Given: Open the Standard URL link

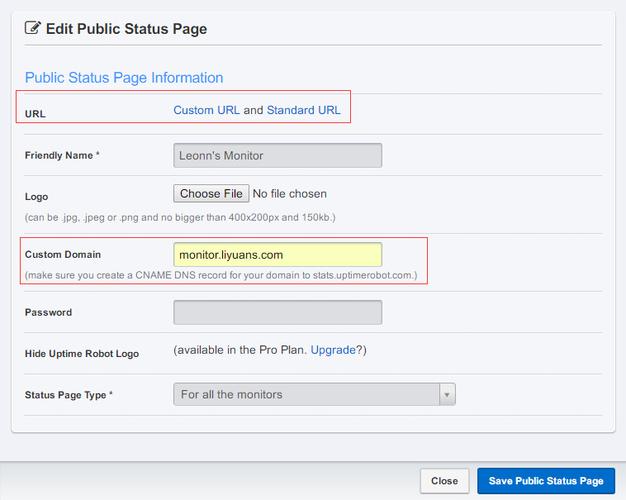Looking at the screenshot, I should (x=303, y=110).
